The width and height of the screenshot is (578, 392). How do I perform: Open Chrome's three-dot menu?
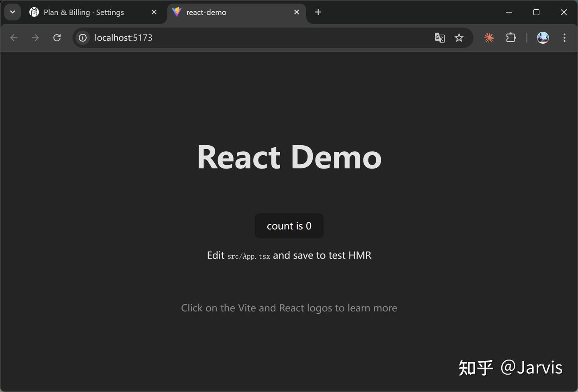click(564, 38)
